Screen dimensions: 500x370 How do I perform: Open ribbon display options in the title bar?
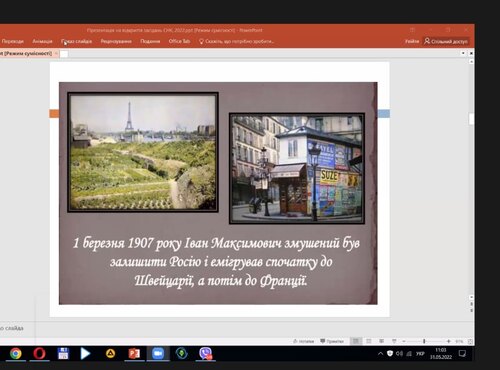412,30
